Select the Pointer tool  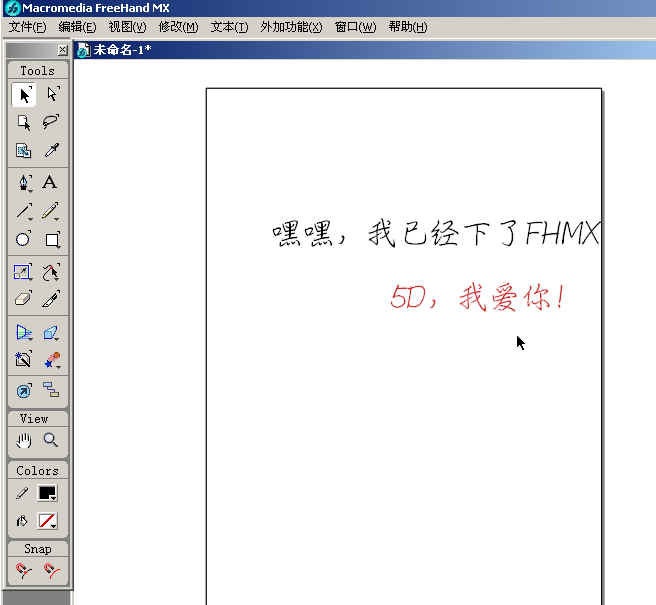pos(24,95)
